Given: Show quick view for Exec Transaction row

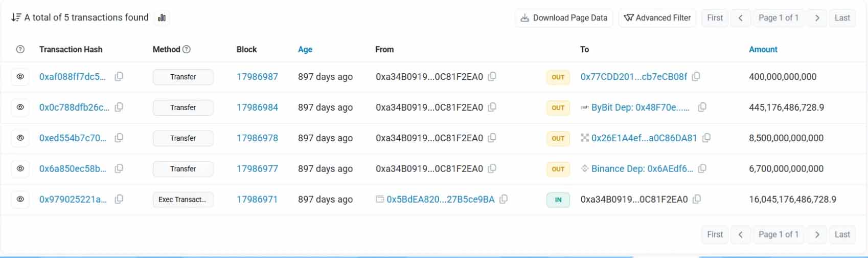Looking at the screenshot, I should tap(20, 199).
